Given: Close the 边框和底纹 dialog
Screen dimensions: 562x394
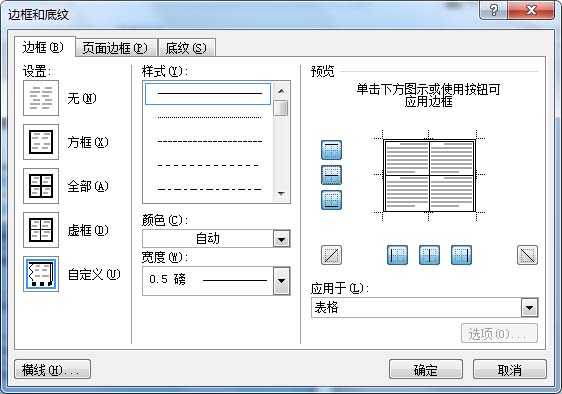Looking at the screenshot, I should [x=531, y=10].
